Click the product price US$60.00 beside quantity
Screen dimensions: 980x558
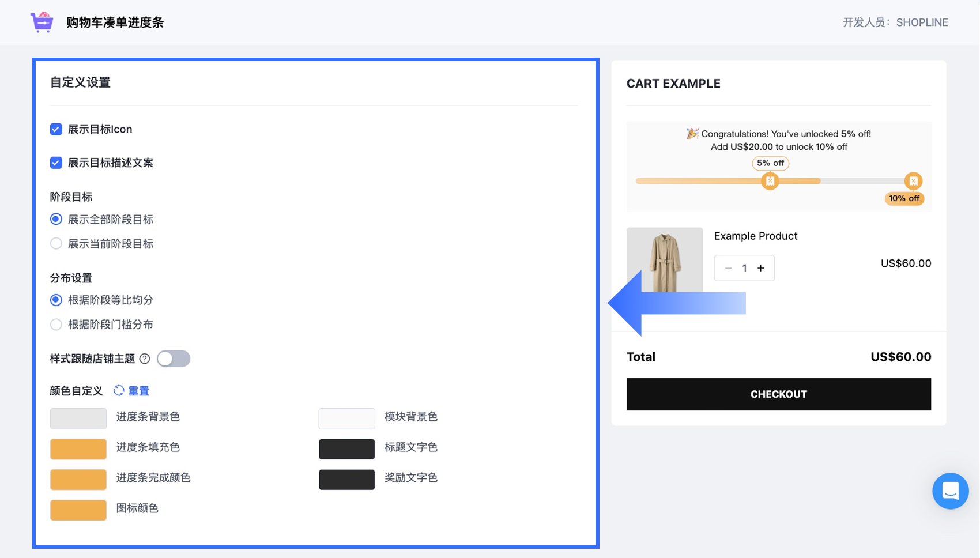906,263
